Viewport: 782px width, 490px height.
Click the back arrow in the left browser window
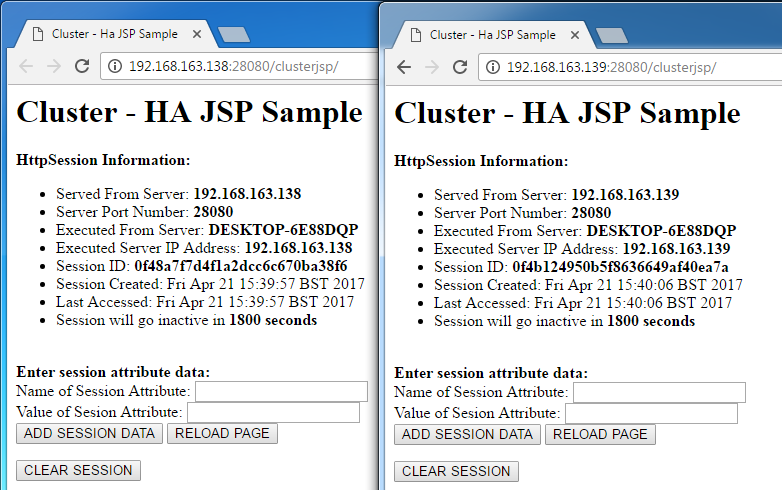point(26,67)
